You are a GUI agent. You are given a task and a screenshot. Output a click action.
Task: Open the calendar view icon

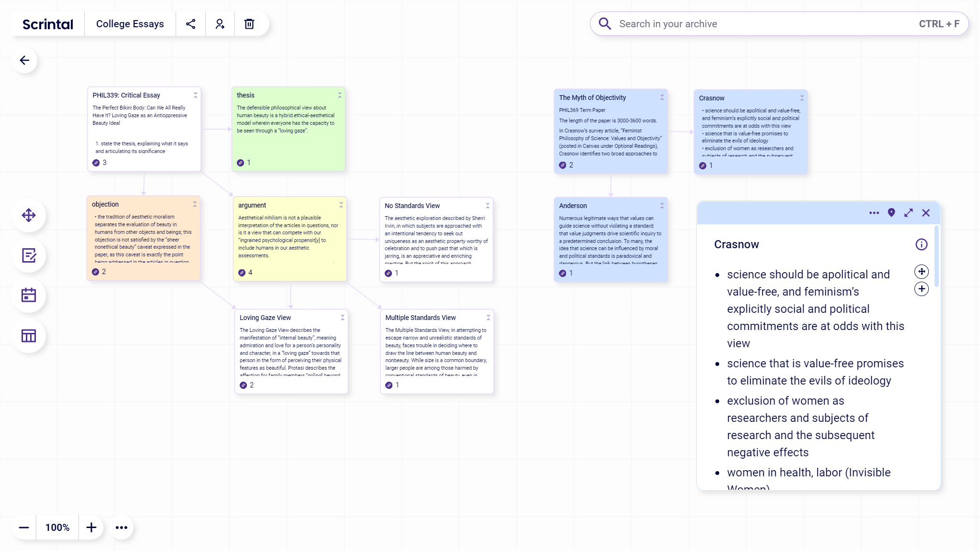click(x=29, y=295)
